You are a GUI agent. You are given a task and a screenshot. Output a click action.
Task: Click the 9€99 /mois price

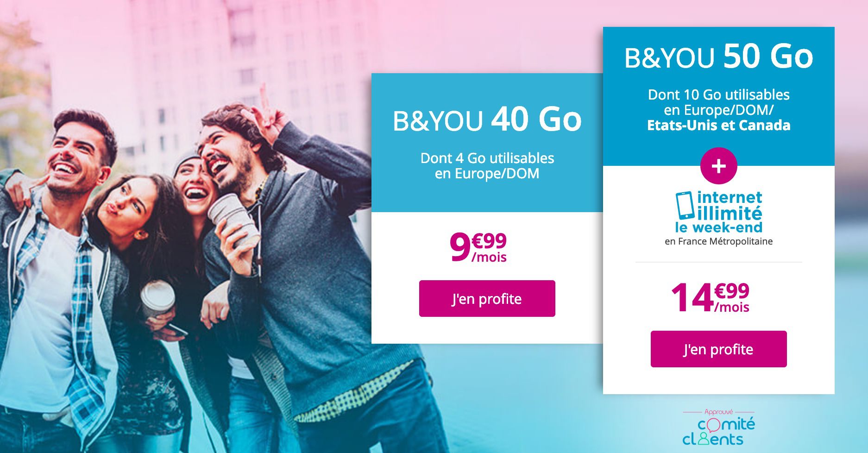(x=478, y=247)
